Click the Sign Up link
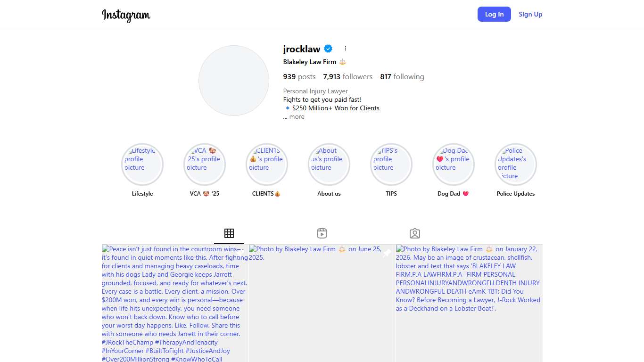Screen dimensions: 644x362 coord(530,14)
